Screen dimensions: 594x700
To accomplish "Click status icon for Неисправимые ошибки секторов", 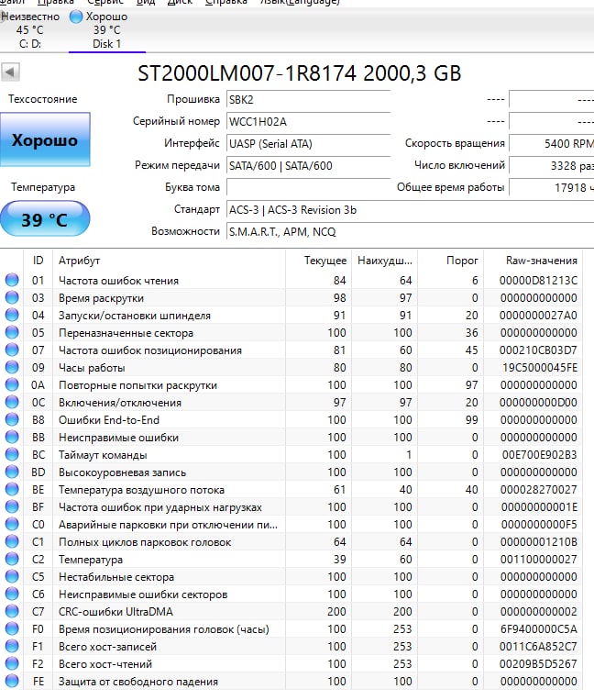I will 12,594.
